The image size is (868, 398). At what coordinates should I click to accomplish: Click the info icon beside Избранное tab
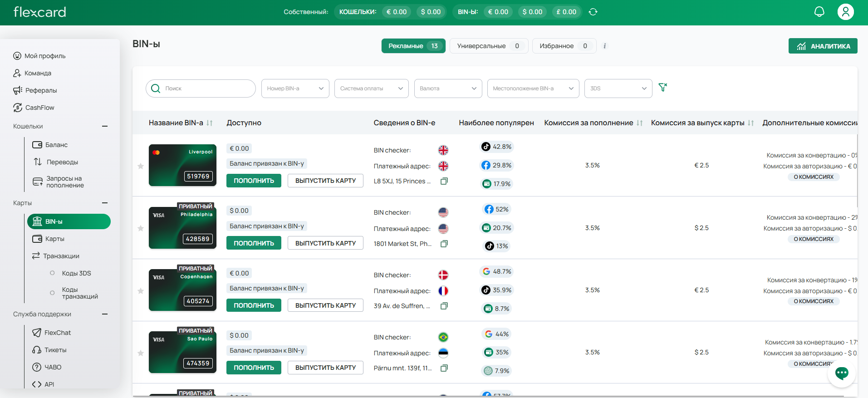tap(604, 46)
